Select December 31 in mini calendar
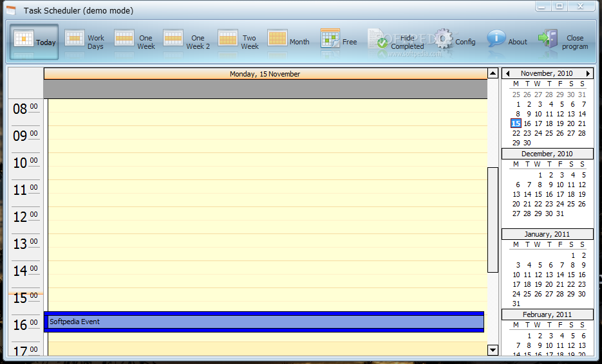Screen dimensions: 602x364 560,214
